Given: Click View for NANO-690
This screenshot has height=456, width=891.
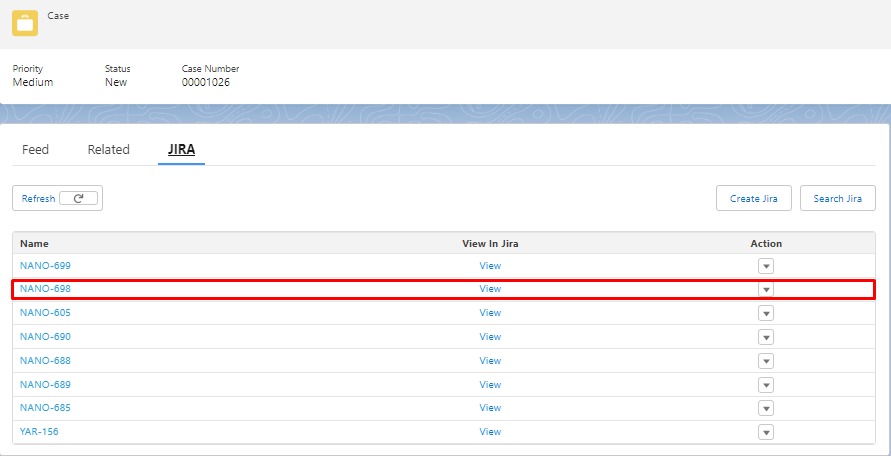Looking at the screenshot, I should coord(490,337).
